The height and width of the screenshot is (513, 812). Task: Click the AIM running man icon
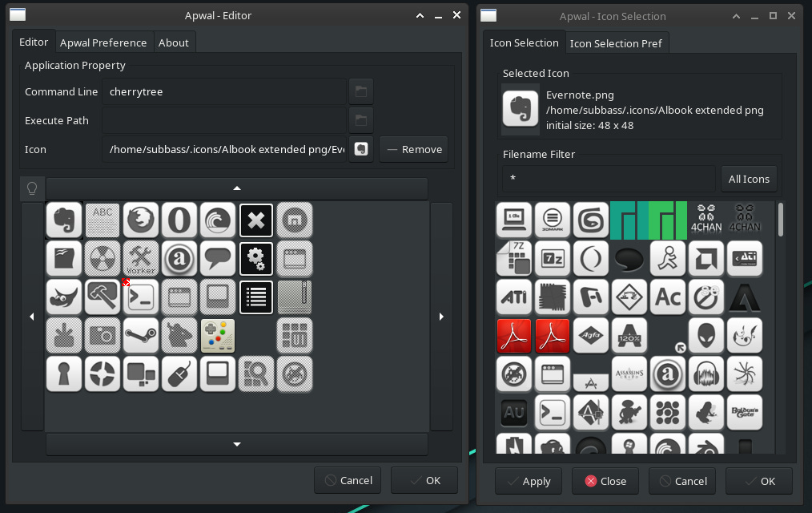668,258
